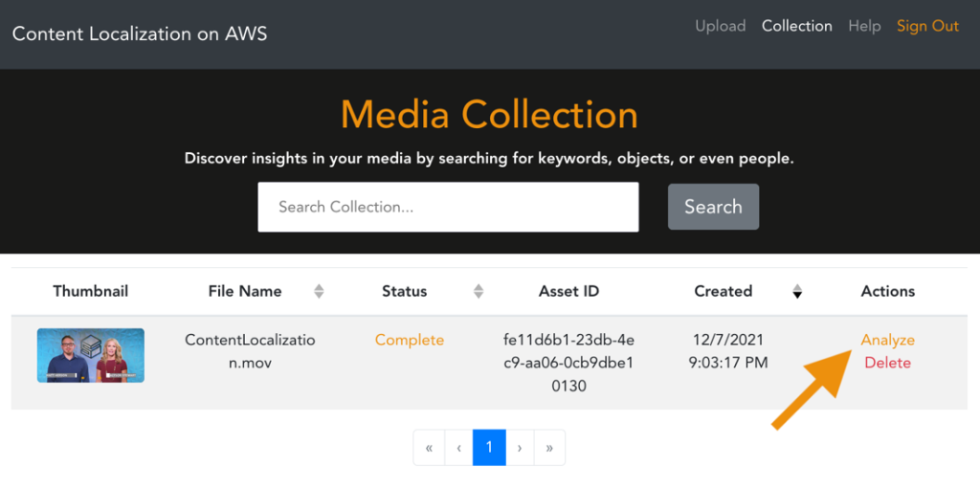Image resolution: width=980 pixels, height=488 pixels.
Task: Delete the ContentLocalization.mov asset
Action: [887, 363]
